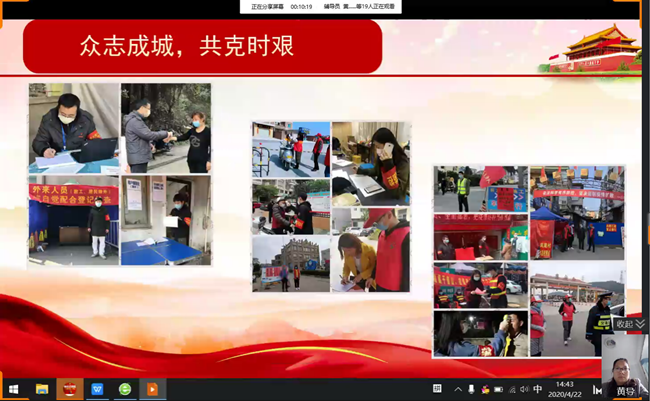Toggle the 中 Chinese input mode indicator
The height and width of the screenshot is (401, 650).
pos(538,389)
